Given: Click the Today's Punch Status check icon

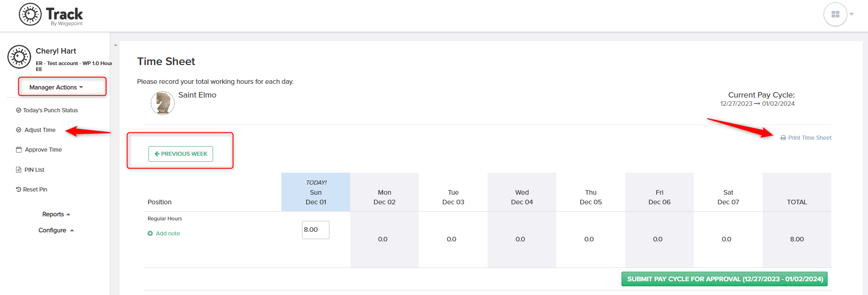Looking at the screenshot, I should point(19,110).
